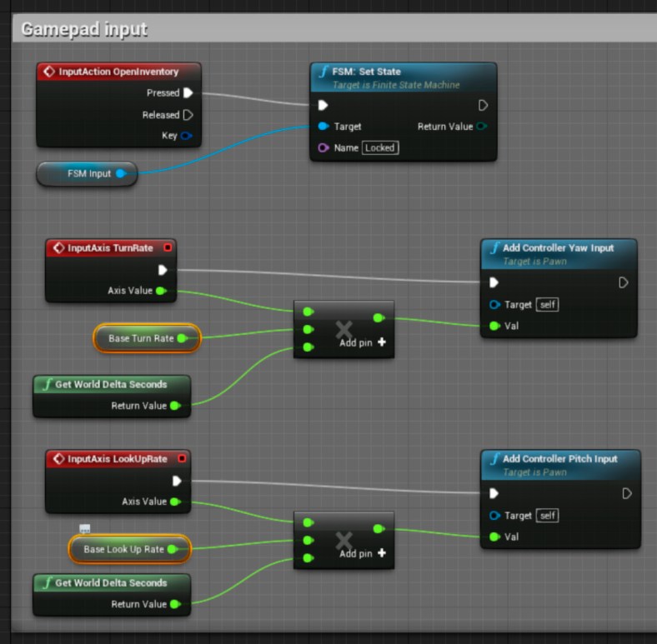Click the Name field containing Locked
This screenshot has height=644, width=657.
[380, 147]
